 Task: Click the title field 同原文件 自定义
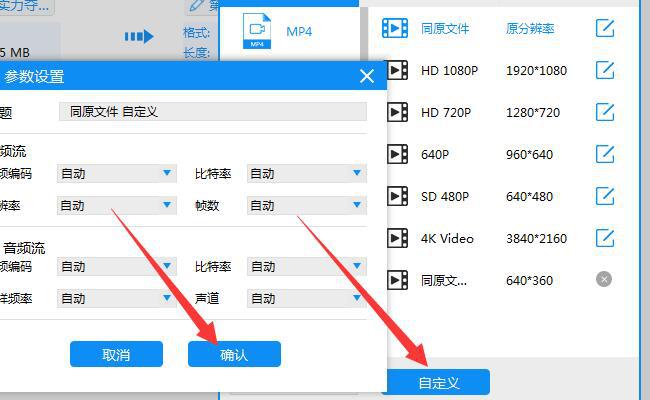tap(212, 112)
